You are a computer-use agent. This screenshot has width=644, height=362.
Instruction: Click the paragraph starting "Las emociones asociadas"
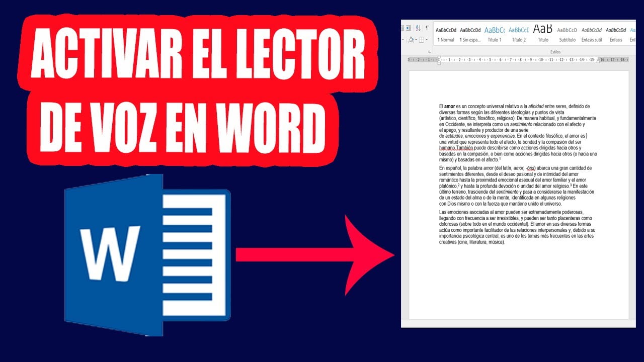[x=517, y=227]
